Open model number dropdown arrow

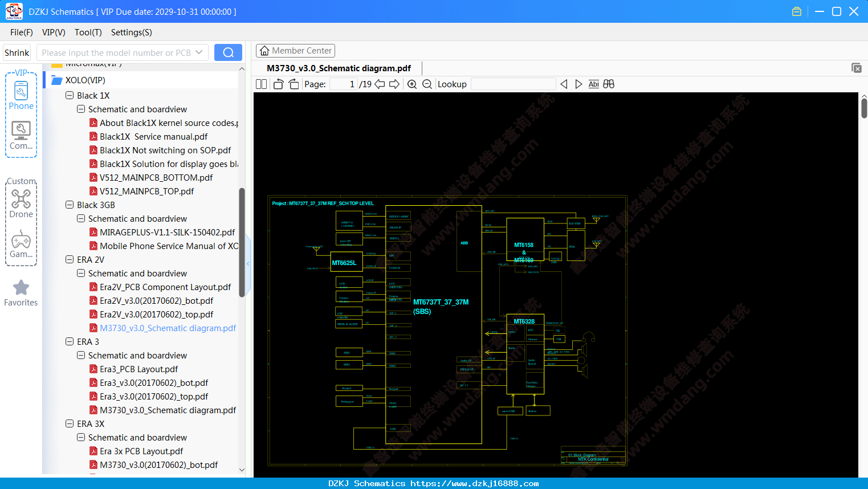[x=199, y=52]
